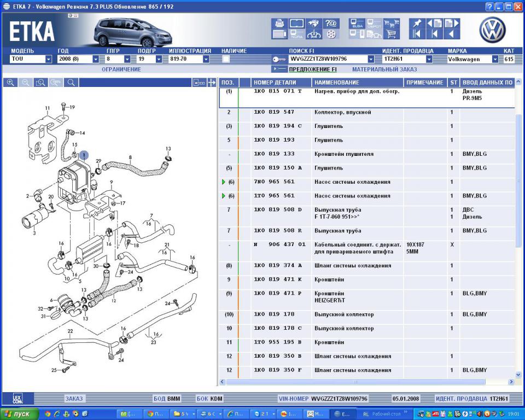Screen dimensions: 525x420
Task: Click МАТЕРИАЛЬНЫЙ ЗАКАЗ tab
Action: tap(384, 69)
